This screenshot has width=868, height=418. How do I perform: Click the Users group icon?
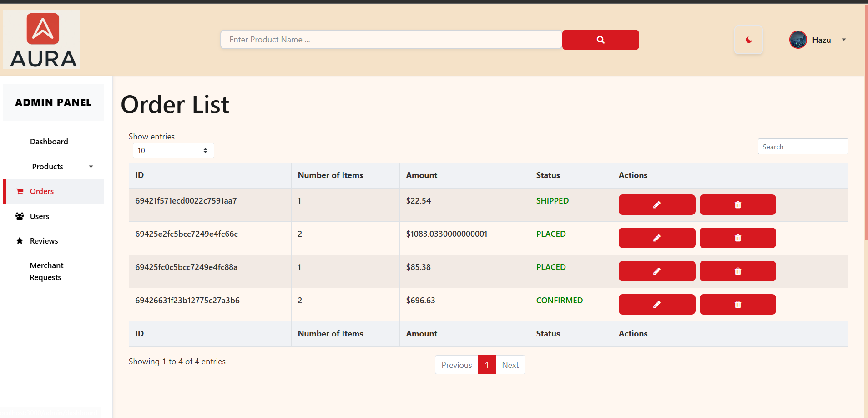(x=20, y=216)
